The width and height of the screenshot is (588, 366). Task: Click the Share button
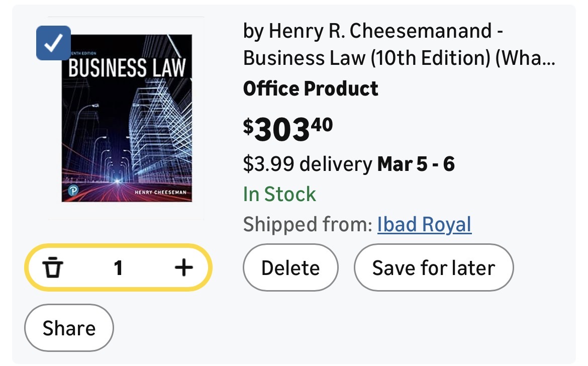click(69, 328)
